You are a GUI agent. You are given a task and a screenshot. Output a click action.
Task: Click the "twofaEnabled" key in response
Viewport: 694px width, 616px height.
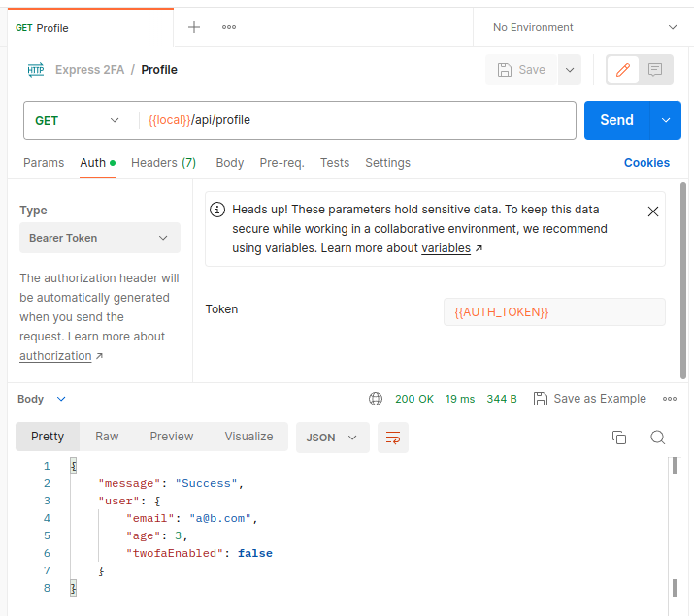(x=175, y=553)
